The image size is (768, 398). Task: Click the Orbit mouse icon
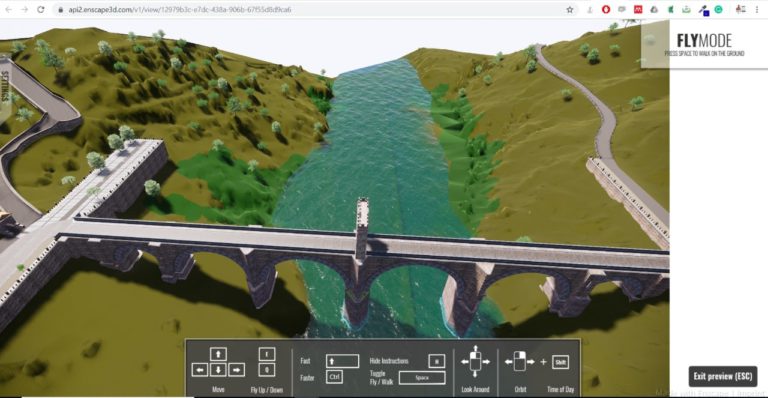[x=520, y=362]
